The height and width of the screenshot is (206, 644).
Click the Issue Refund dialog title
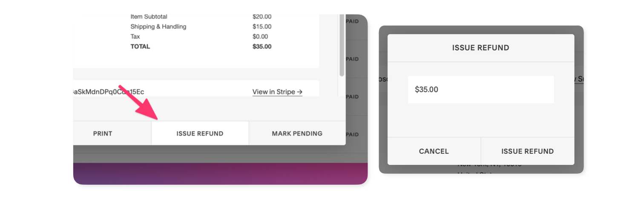click(x=480, y=48)
